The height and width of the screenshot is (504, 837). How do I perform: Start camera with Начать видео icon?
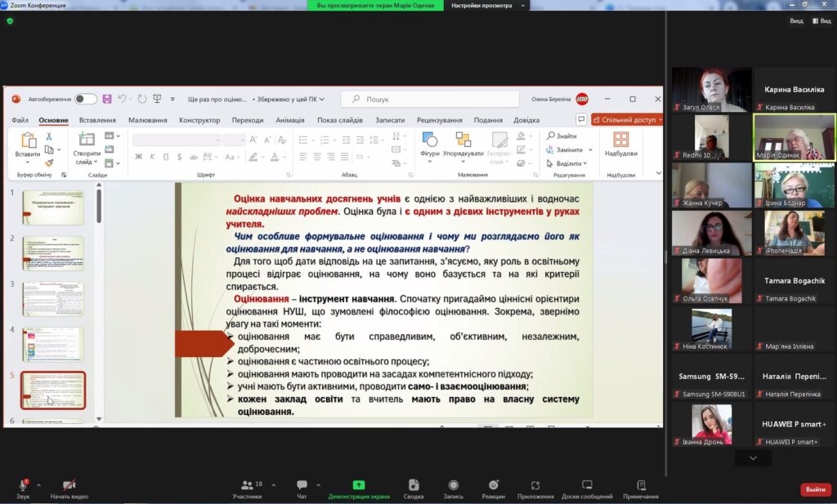tap(69, 486)
